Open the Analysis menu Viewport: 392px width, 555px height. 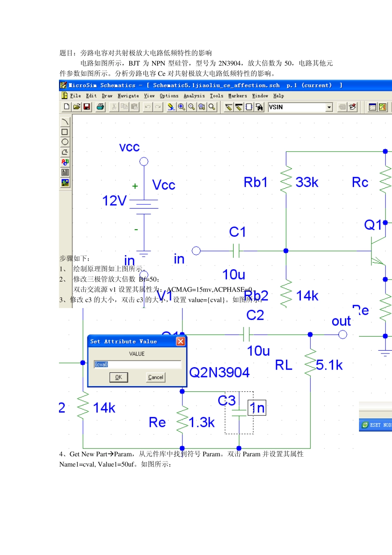click(x=194, y=96)
